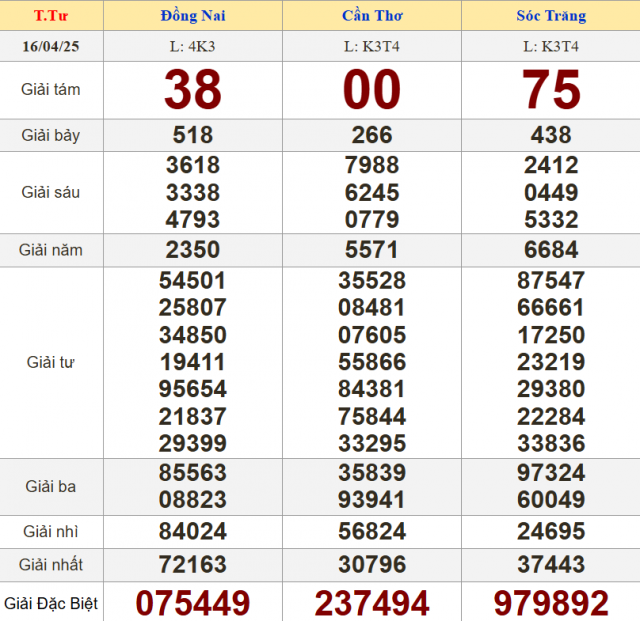Click Giải tám number 75
The image size is (640, 621).
point(551,89)
